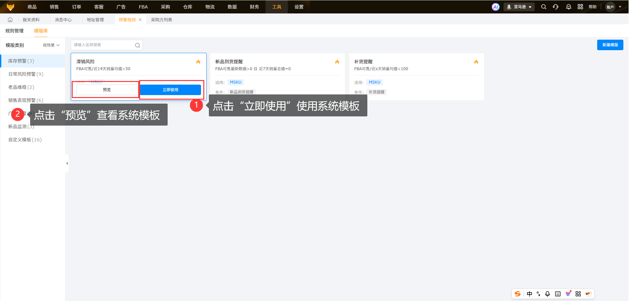
Task: Click the 账户 avatar
Action: click(610, 7)
